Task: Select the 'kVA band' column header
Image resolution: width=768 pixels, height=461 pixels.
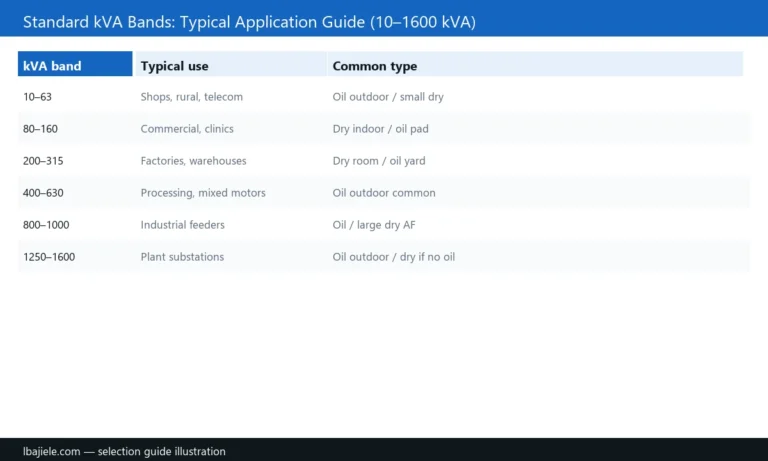Action: pyautogui.click(x=75, y=64)
